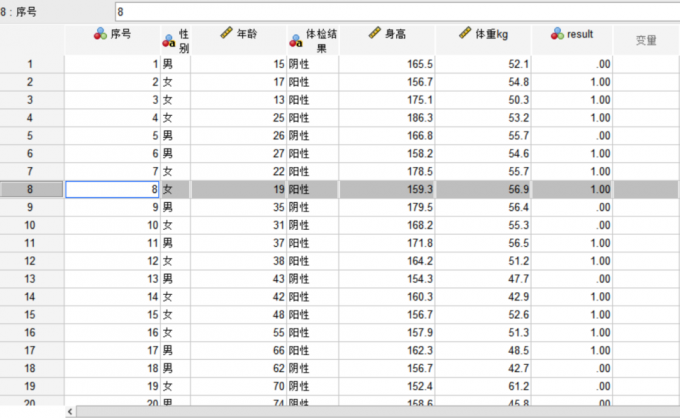Click the scale ruler icon in 年龄 header
Viewport: 680px width, 418px height.
(225, 34)
